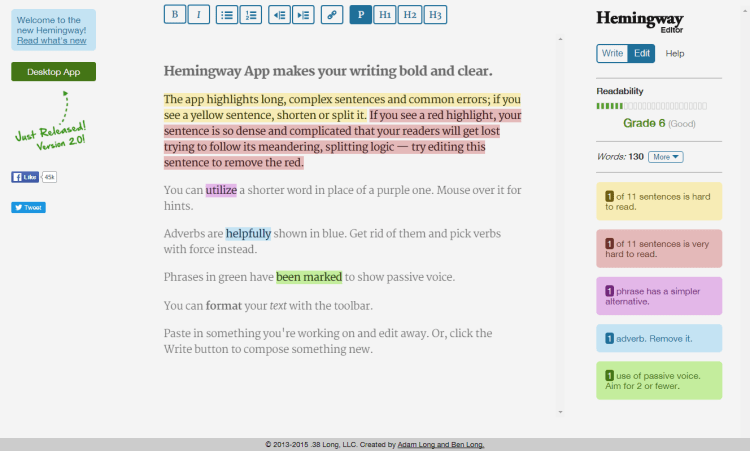This screenshot has width=750, height=451.
Task: Decrease indent with the outdent button
Action: [x=279, y=14]
